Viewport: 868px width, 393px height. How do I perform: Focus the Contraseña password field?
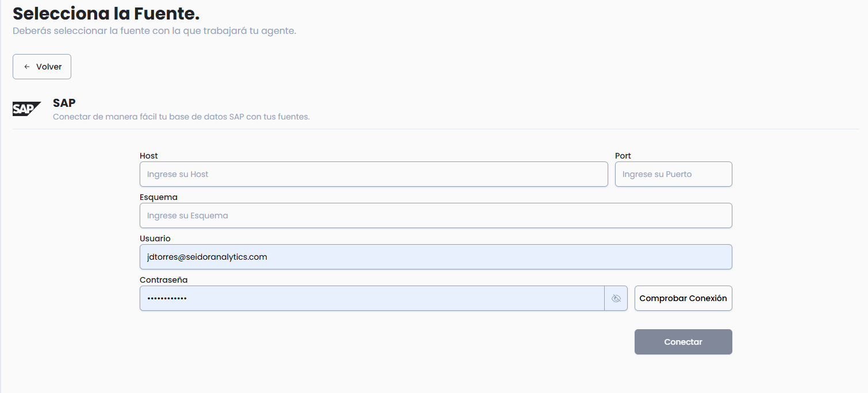pyautogui.click(x=371, y=298)
